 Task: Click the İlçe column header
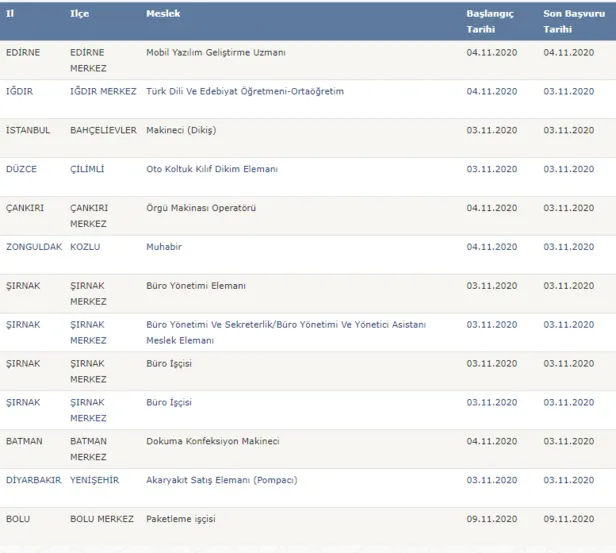click(x=79, y=15)
